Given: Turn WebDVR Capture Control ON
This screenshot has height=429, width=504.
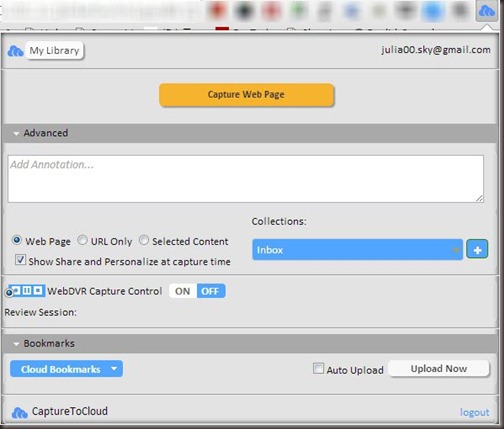Looking at the screenshot, I should pyautogui.click(x=183, y=291).
